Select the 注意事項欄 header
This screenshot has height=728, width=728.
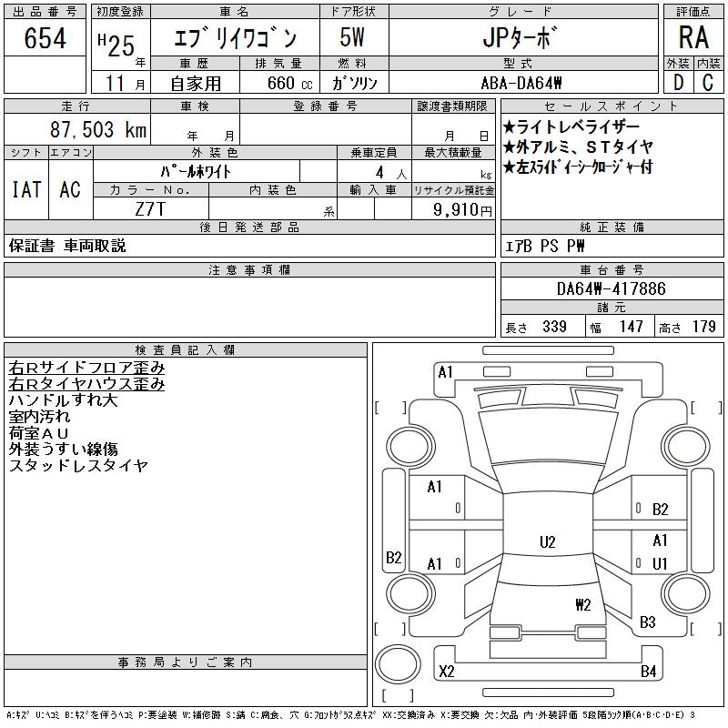pos(249,269)
